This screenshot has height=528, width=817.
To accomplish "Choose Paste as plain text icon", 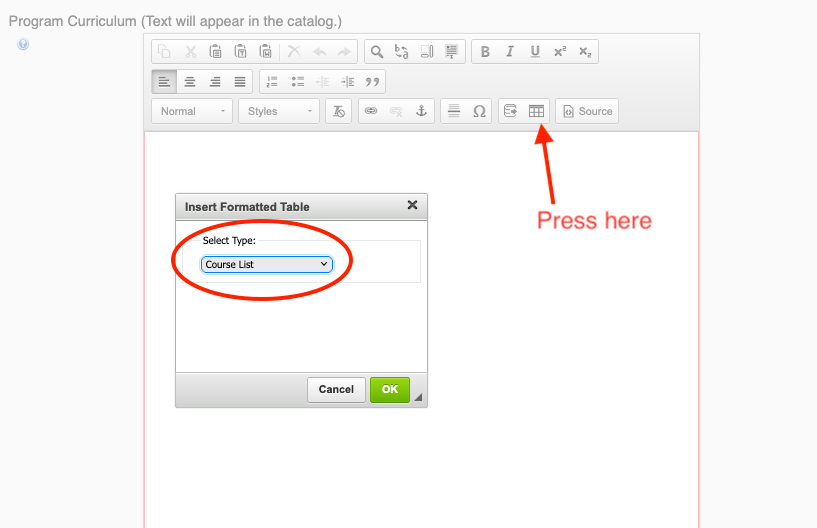I will click(240, 52).
